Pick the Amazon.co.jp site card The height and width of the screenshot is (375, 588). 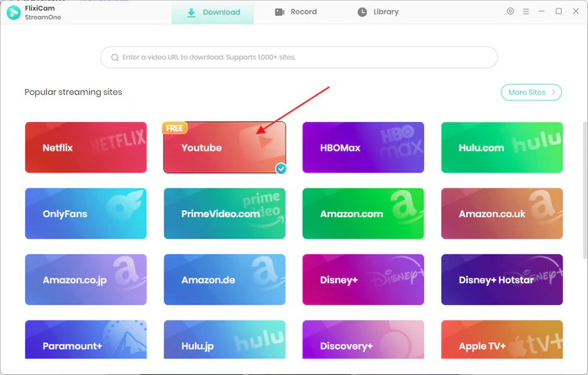(x=86, y=280)
